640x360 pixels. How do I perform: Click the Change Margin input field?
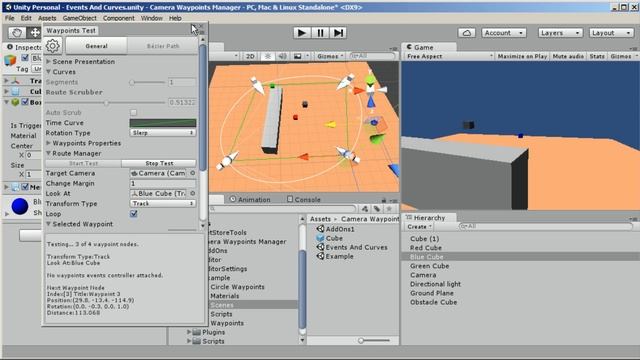coord(163,183)
